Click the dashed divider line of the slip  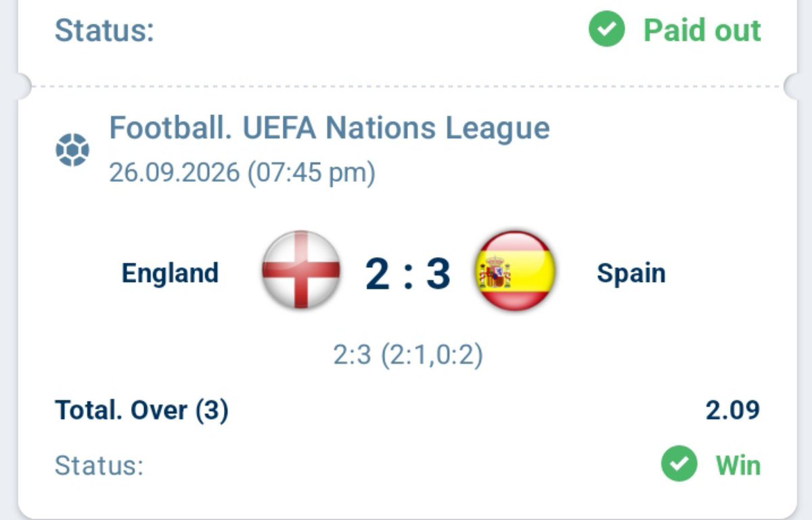pyautogui.click(x=408, y=87)
